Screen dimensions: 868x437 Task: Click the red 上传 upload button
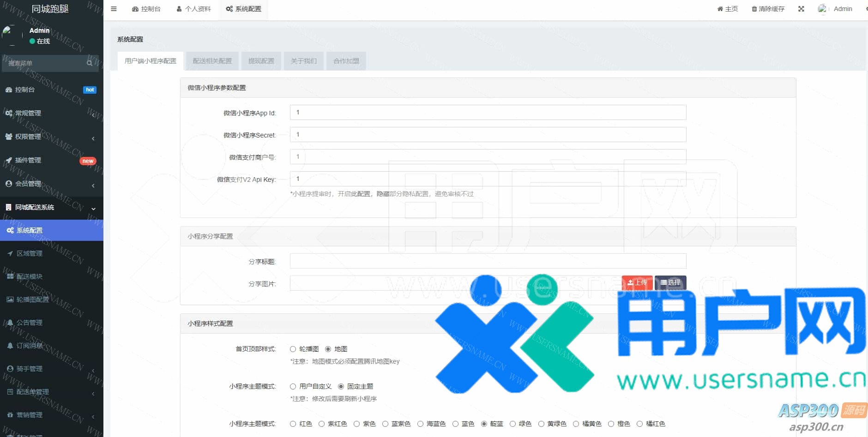coord(637,282)
